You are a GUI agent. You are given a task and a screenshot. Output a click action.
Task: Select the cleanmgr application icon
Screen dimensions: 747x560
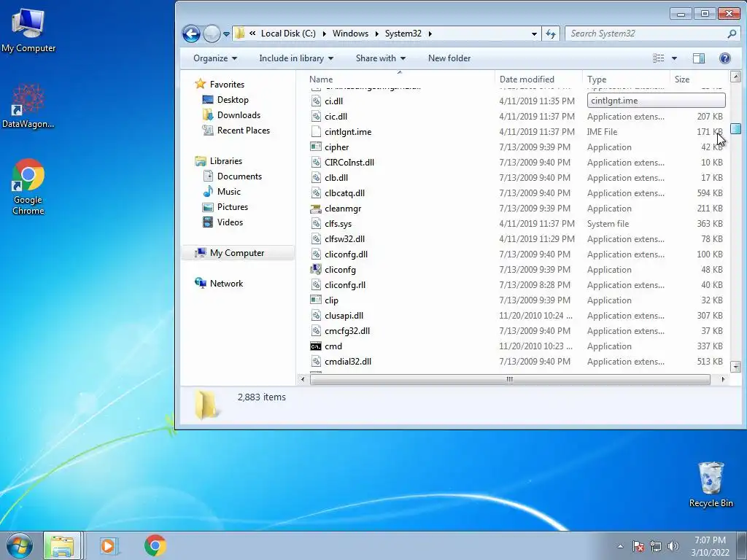click(316, 208)
